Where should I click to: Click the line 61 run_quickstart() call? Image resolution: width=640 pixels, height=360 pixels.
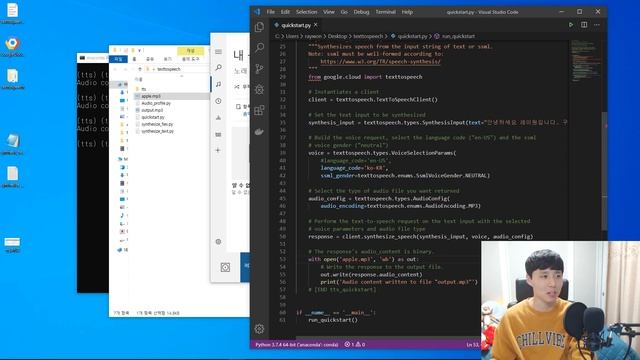click(333, 320)
